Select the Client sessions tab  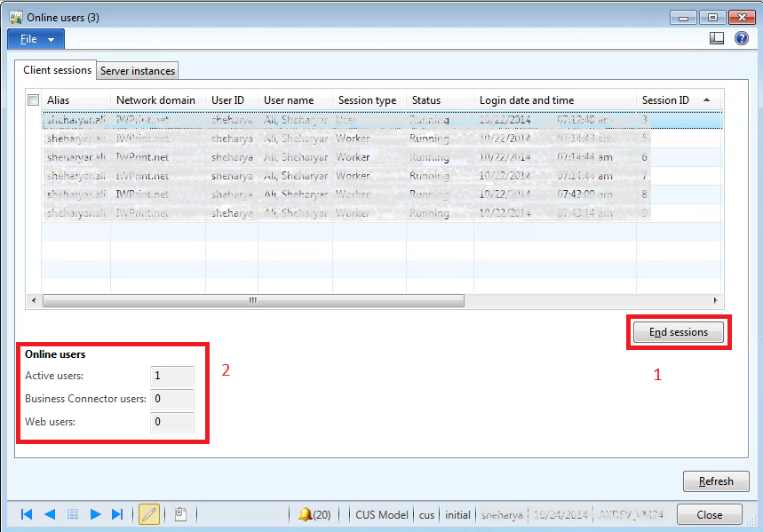57,70
